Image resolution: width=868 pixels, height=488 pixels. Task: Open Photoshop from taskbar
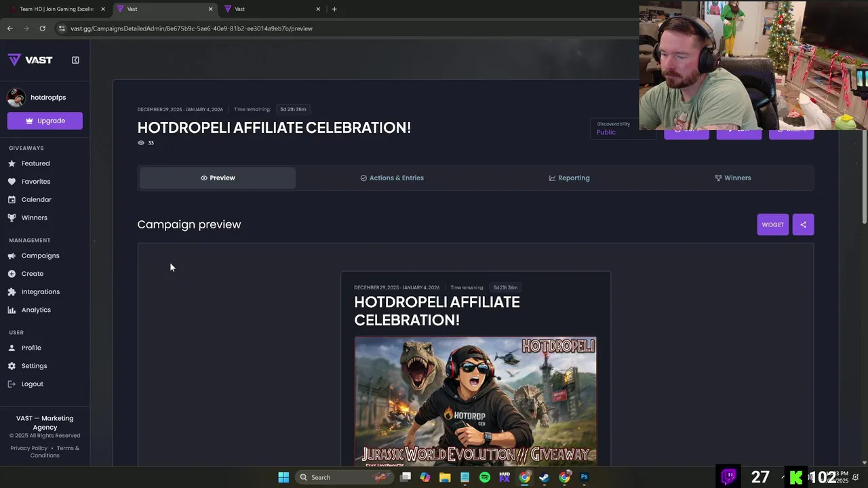point(584,477)
